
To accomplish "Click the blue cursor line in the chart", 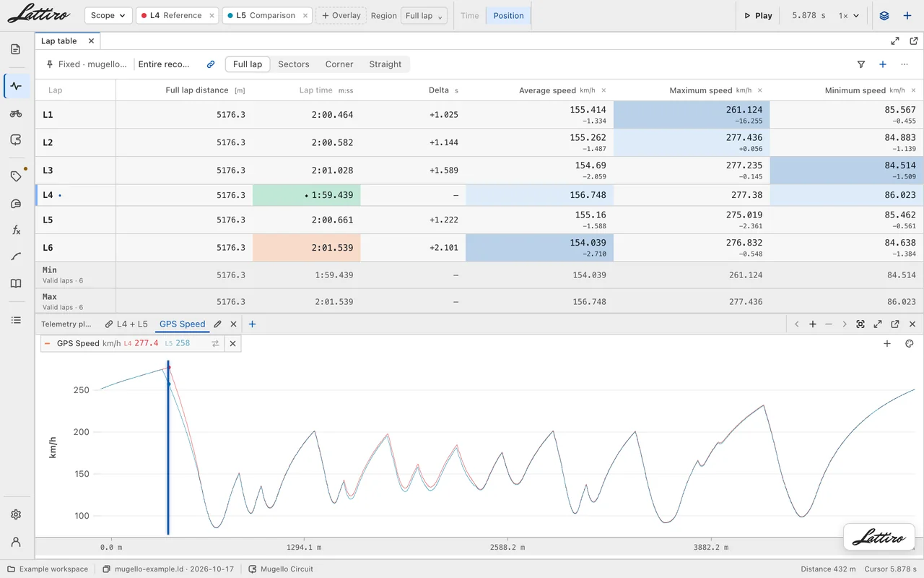I will click(x=168, y=448).
